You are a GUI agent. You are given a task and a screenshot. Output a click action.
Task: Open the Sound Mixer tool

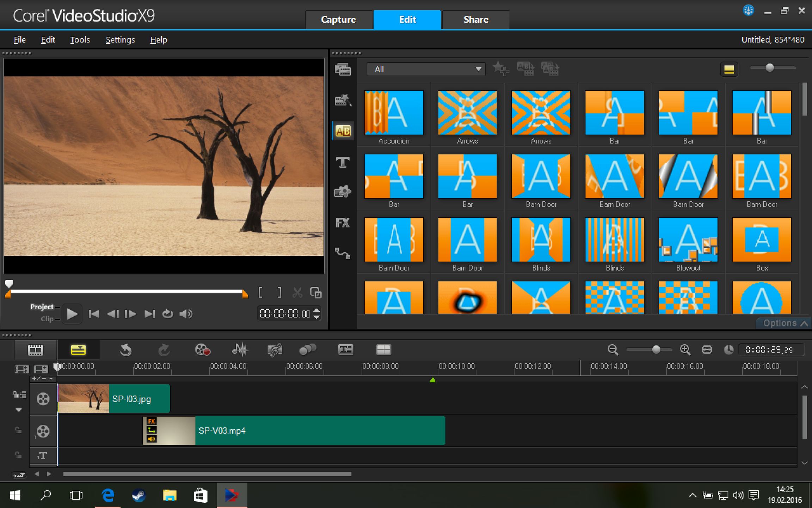[240, 350]
